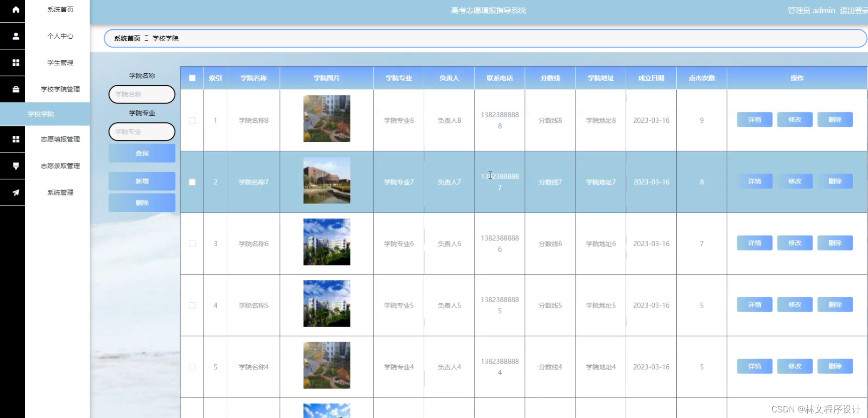The image size is (868, 418).
Task: Open the 学院名称6 image thumbnail
Action: [x=327, y=242]
